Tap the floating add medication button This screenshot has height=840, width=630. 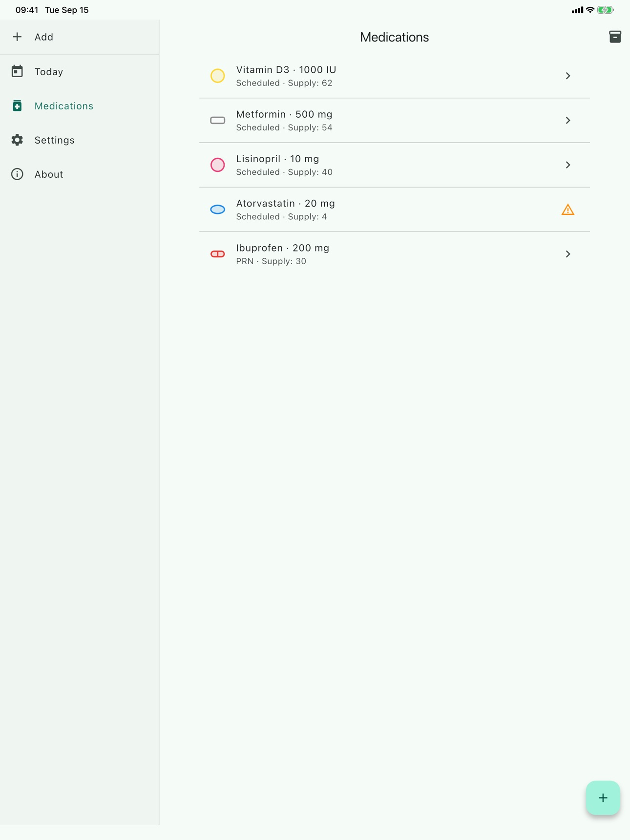603,798
